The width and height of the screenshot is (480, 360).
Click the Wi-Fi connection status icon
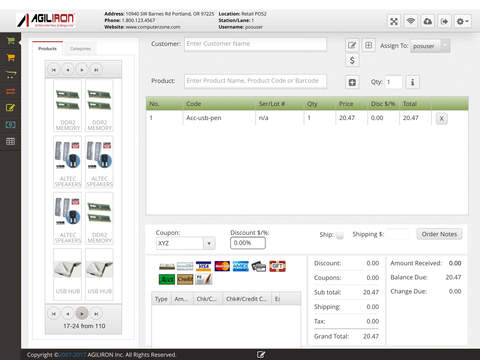pyautogui.click(x=411, y=22)
